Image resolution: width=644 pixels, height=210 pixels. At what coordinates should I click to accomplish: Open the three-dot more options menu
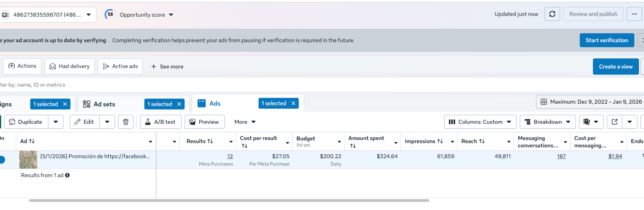(634, 14)
